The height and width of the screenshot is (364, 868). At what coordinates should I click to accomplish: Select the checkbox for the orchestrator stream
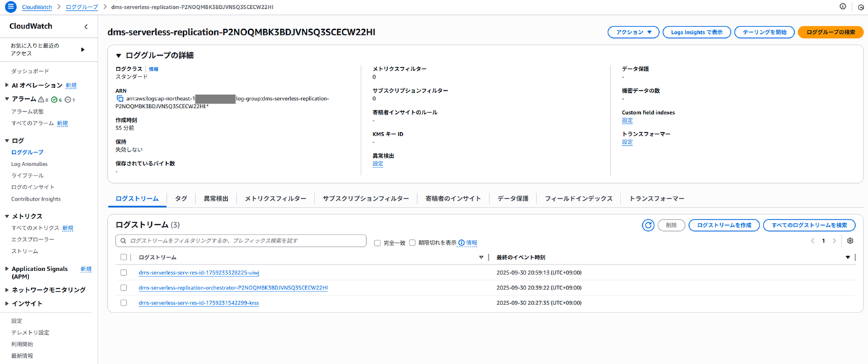[x=123, y=287]
